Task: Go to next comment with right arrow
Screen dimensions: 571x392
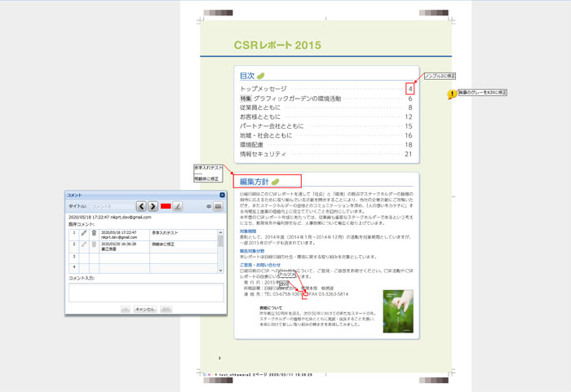Action: (x=153, y=206)
